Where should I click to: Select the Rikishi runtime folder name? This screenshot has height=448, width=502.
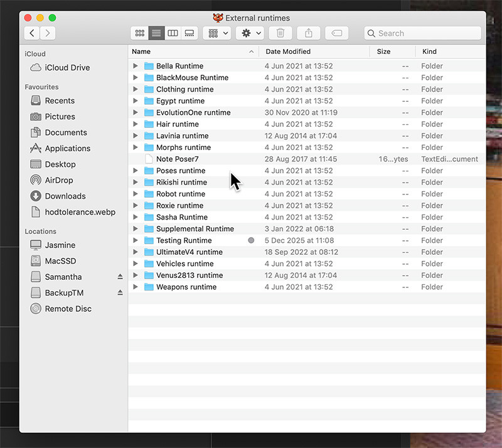pos(181,182)
